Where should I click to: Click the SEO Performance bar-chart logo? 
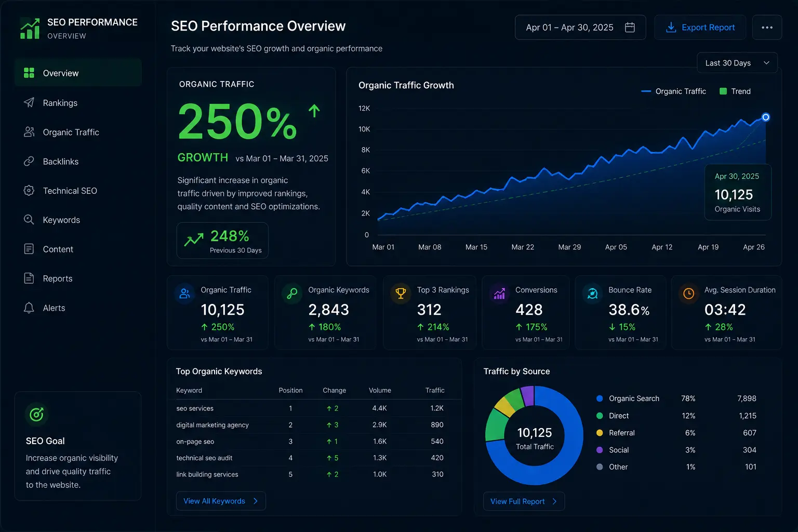pos(30,29)
